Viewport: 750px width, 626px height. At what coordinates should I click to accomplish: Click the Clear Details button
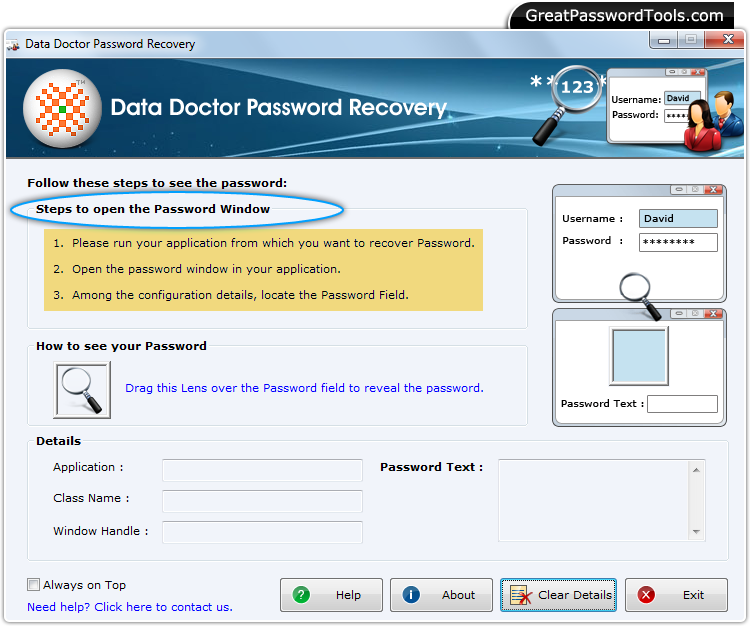[x=559, y=595]
